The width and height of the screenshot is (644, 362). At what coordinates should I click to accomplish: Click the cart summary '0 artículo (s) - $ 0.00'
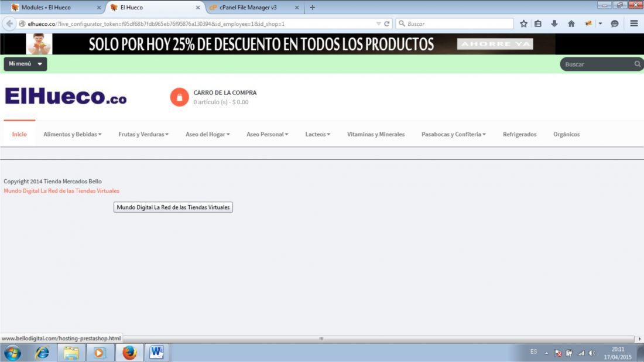(x=221, y=102)
